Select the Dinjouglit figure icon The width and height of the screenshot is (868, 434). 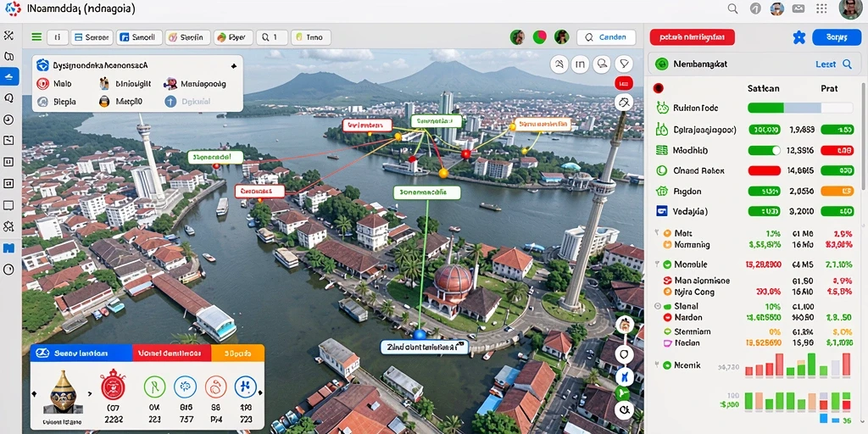click(104, 84)
